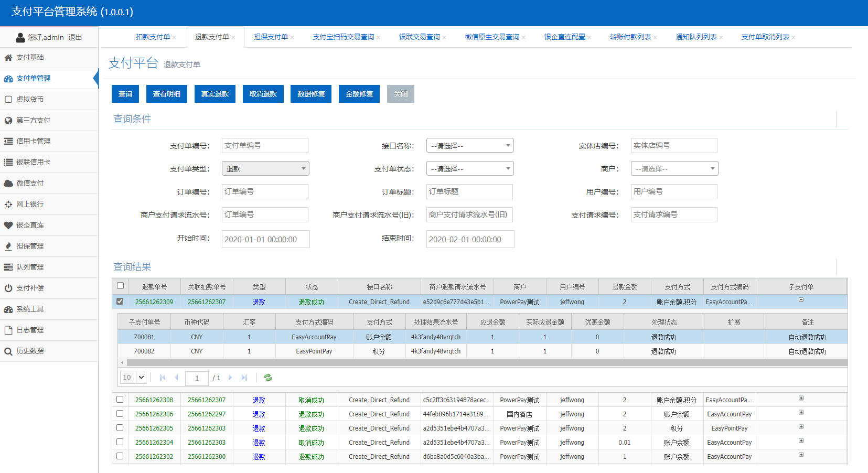Click the 真实退款 button
The image size is (868, 473).
click(215, 94)
